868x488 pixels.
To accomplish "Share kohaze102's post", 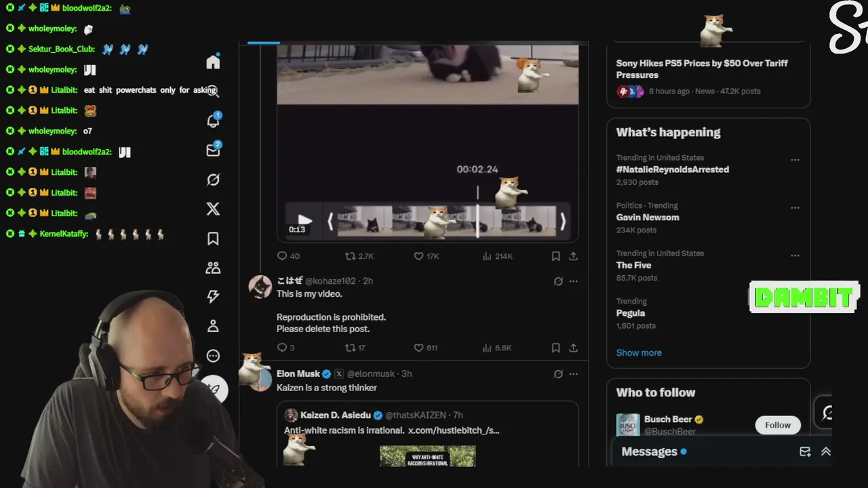I will coord(573,348).
